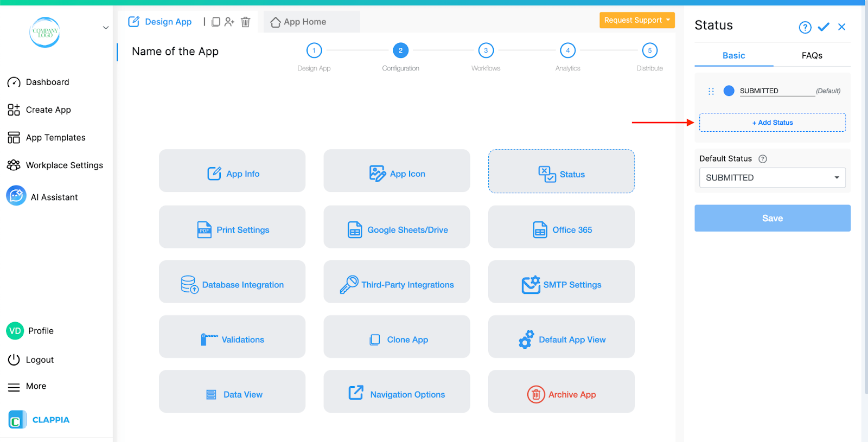Image resolution: width=868 pixels, height=442 pixels.
Task: Click the Validations ruler icon
Action: point(209,339)
